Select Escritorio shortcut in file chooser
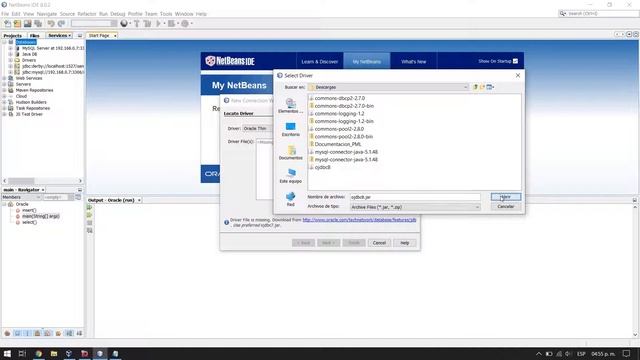Image resolution: width=640 pixels, height=360 pixels. pos(291,129)
